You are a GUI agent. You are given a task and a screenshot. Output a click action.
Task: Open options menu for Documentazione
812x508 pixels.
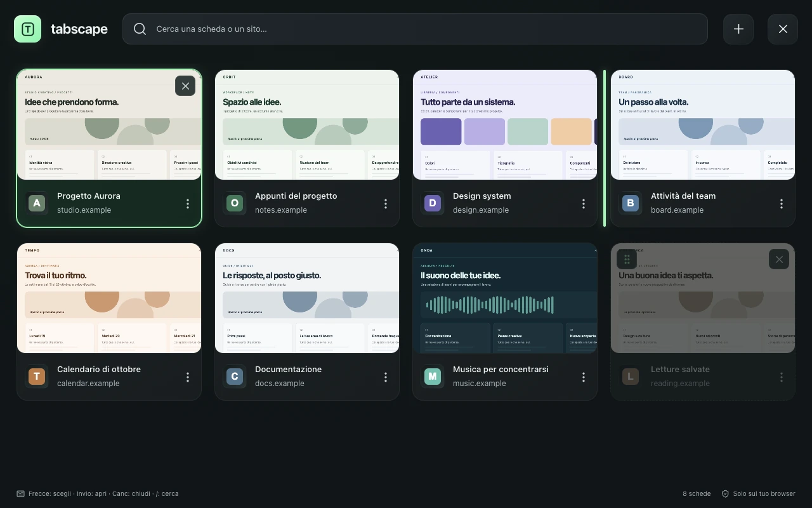[386, 377]
